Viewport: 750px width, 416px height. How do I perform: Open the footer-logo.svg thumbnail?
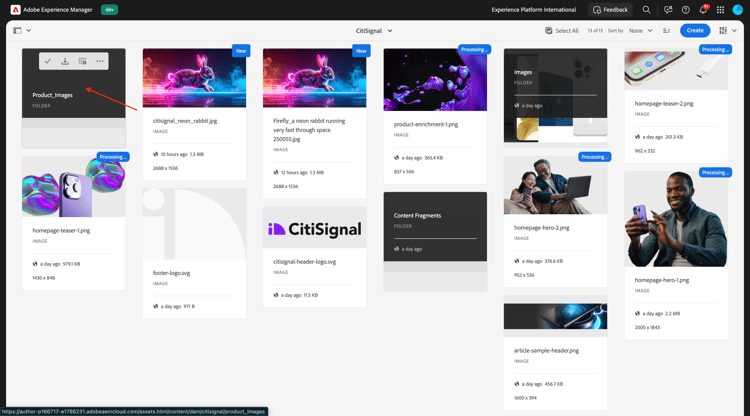(194, 224)
